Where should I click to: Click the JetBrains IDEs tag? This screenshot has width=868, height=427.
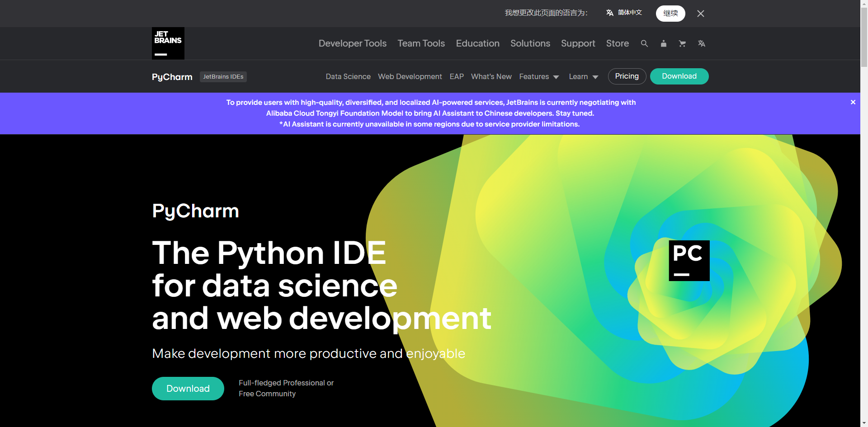[223, 77]
